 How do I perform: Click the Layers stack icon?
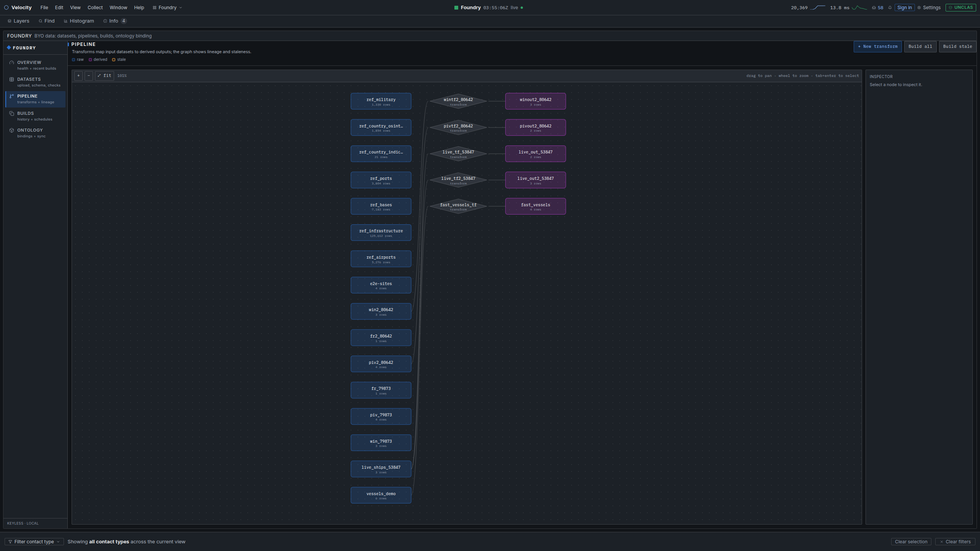point(10,21)
